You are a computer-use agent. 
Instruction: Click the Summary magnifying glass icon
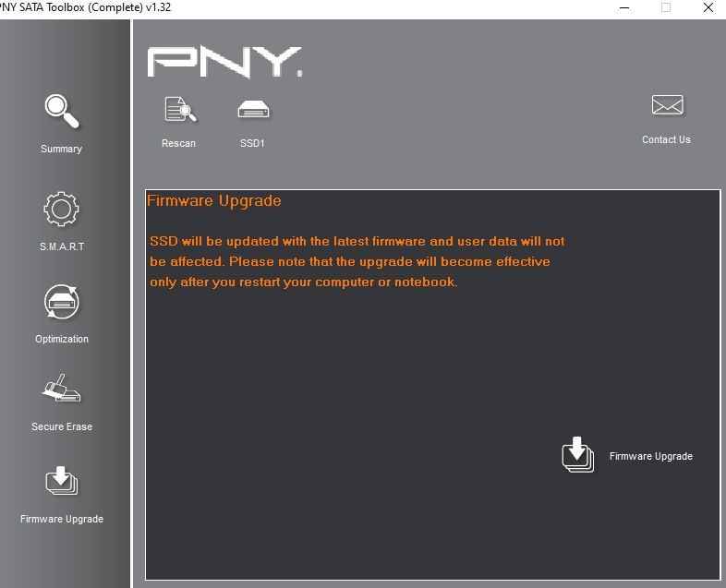pos(62,112)
